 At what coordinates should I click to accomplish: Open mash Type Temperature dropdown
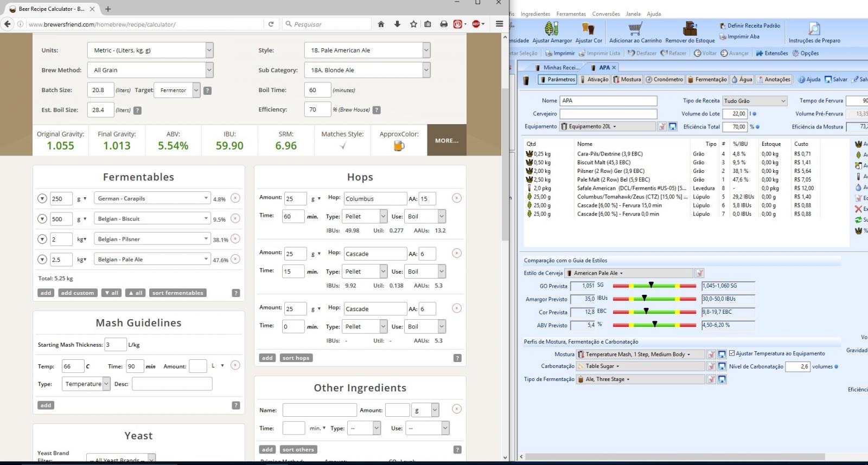(x=87, y=384)
